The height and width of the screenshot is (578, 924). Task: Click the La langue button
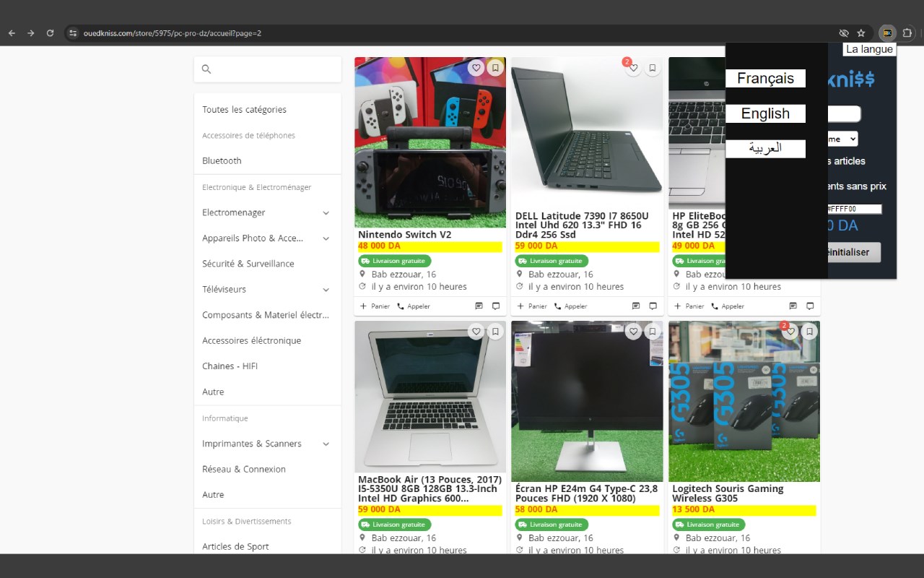(x=869, y=49)
